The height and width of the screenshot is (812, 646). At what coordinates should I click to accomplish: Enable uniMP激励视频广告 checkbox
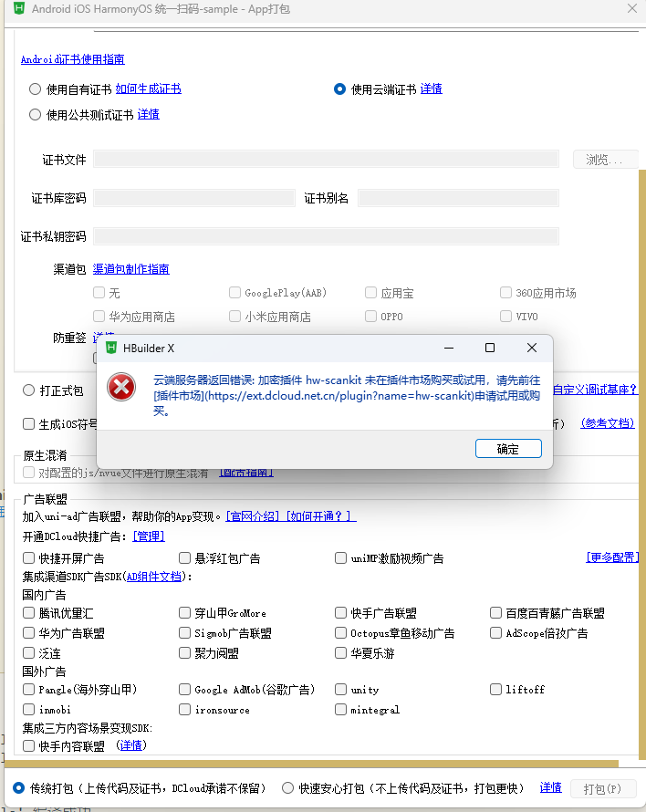[x=340, y=557]
